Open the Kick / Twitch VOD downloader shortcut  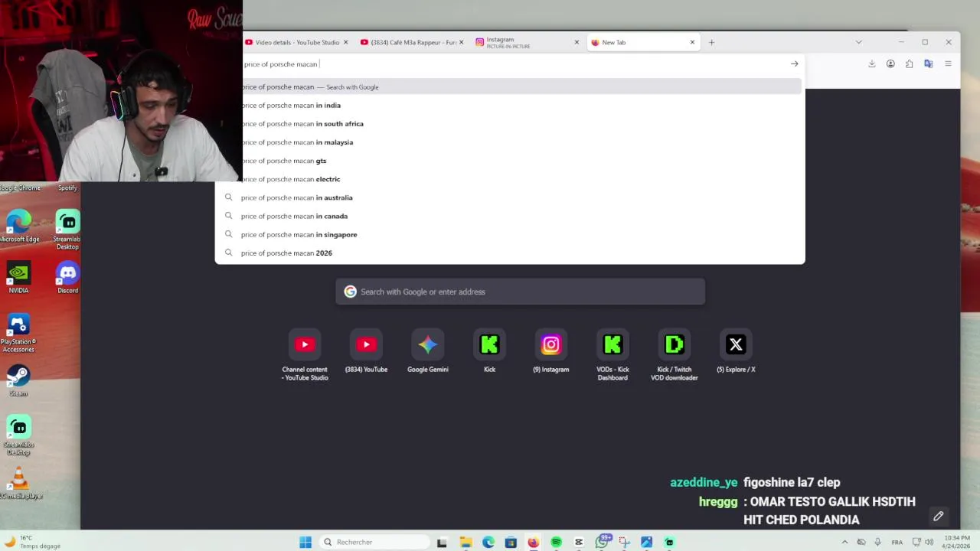pos(675,355)
